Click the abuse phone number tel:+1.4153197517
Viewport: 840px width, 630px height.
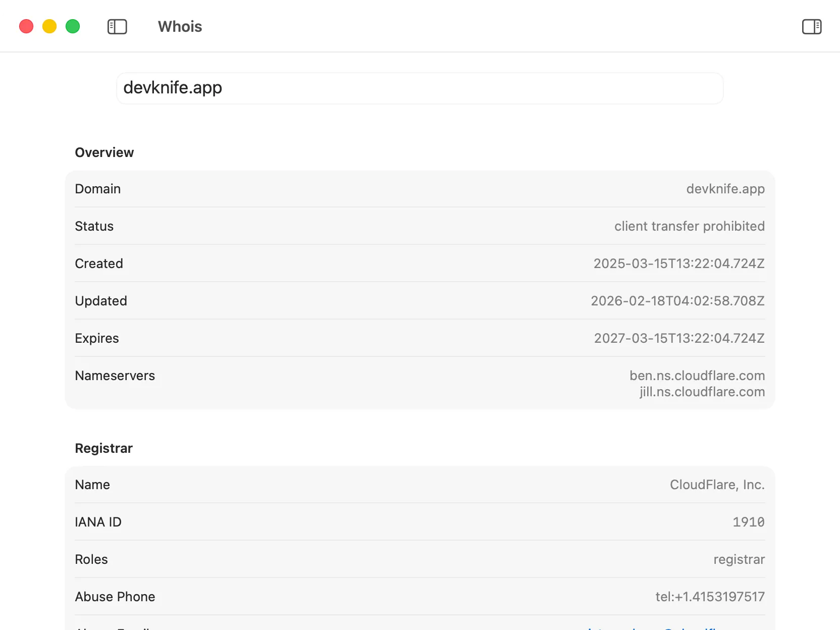(710, 596)
